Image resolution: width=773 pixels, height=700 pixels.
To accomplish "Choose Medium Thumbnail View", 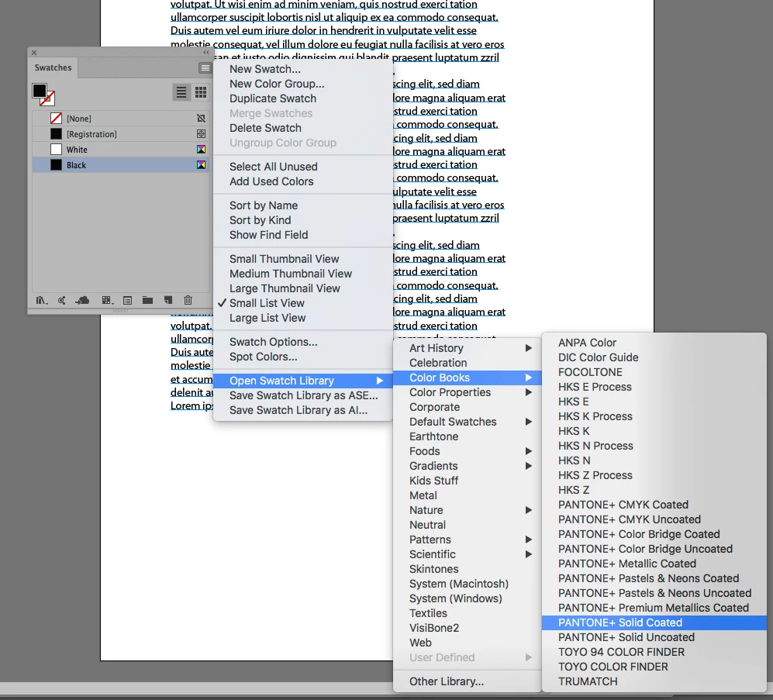I will [x=302, y=274].
